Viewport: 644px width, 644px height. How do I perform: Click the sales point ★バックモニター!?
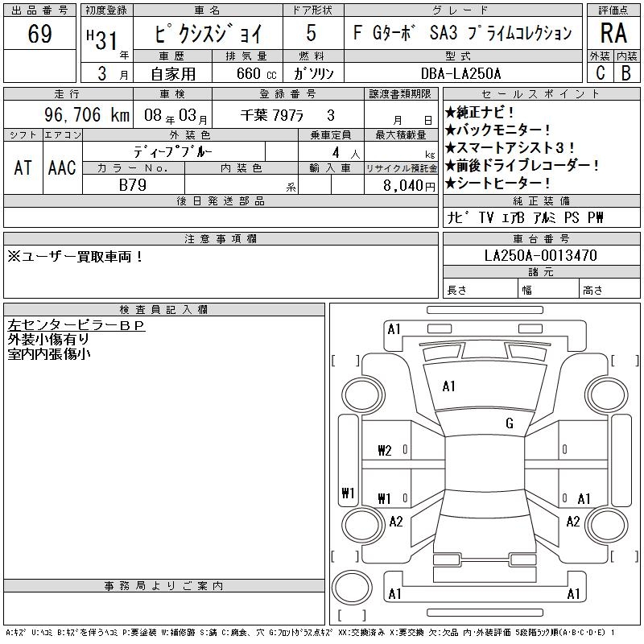click(497, 130)
